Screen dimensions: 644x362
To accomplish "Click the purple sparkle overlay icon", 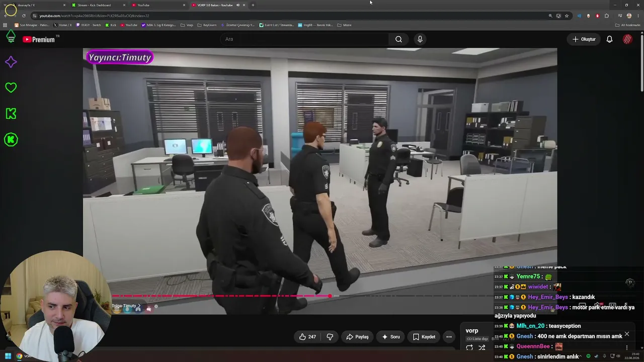I will tap(11, 62).
